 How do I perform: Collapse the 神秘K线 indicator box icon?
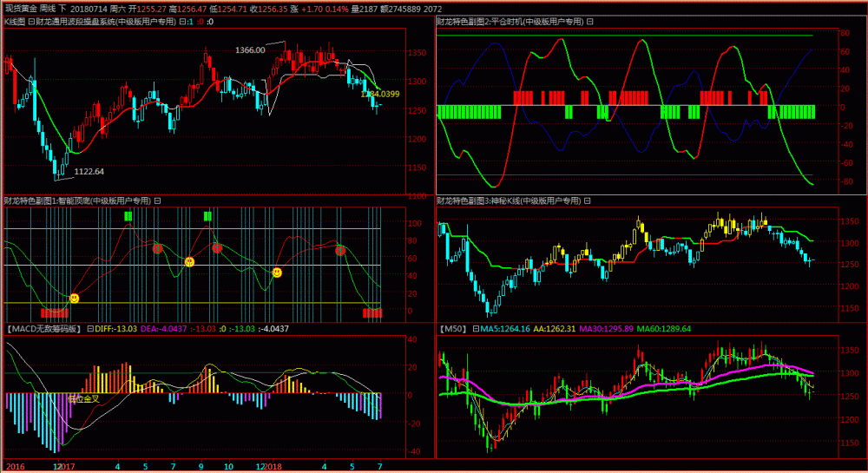tap(588, 200)
